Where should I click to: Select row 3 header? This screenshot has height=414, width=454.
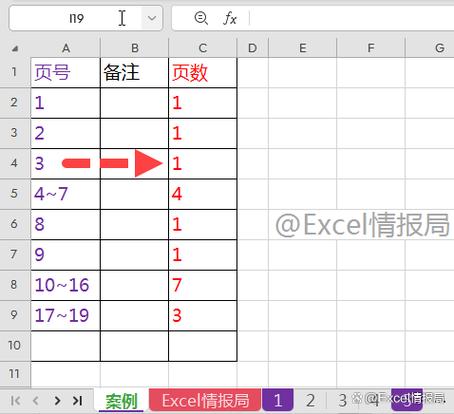click(x=15, y=133)
